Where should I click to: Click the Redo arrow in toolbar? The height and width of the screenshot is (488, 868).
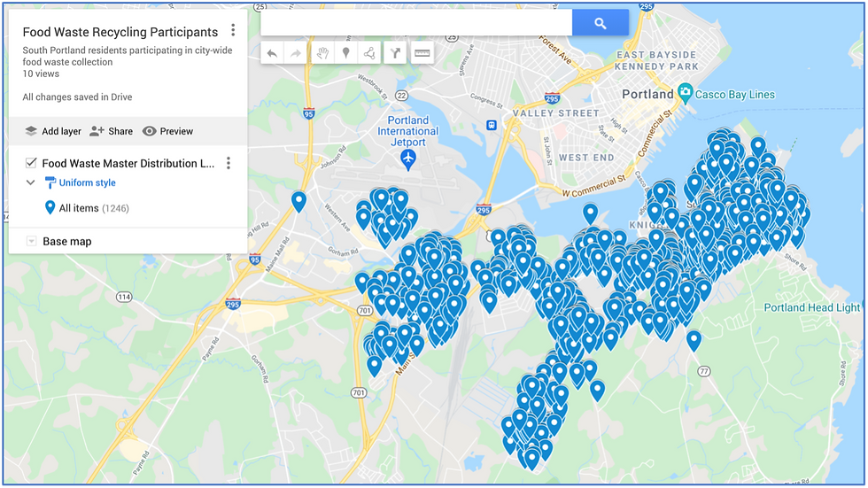(296, 54)
